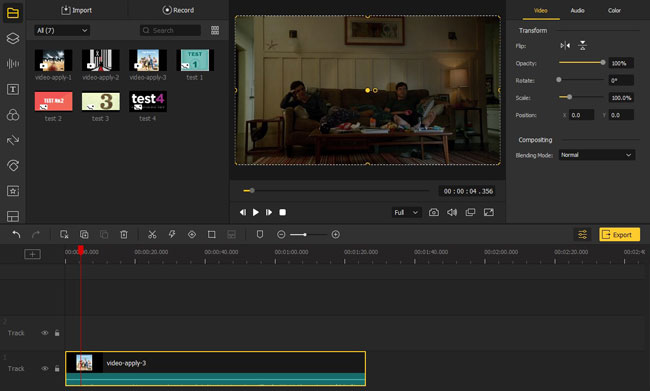Add a new track with plus button
Screen dimensions: 650x391
click(x=32, y=254)
